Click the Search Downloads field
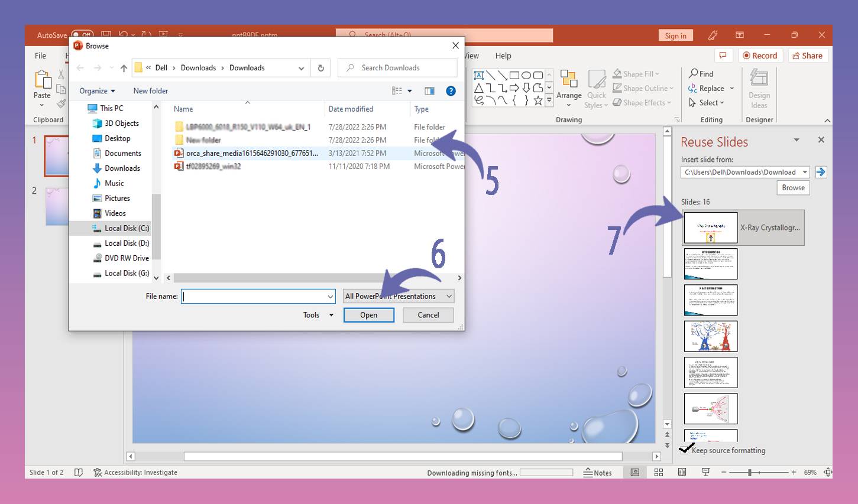 click(397, 68)
